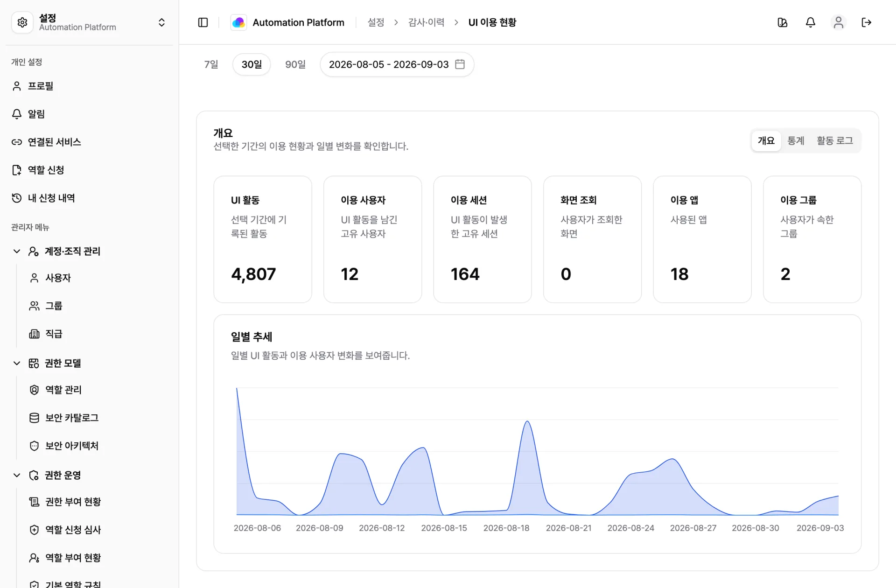Collapse the 권한 운영 section chevron
The height and width of the screenshot is (588, 896).
(17, 475)
